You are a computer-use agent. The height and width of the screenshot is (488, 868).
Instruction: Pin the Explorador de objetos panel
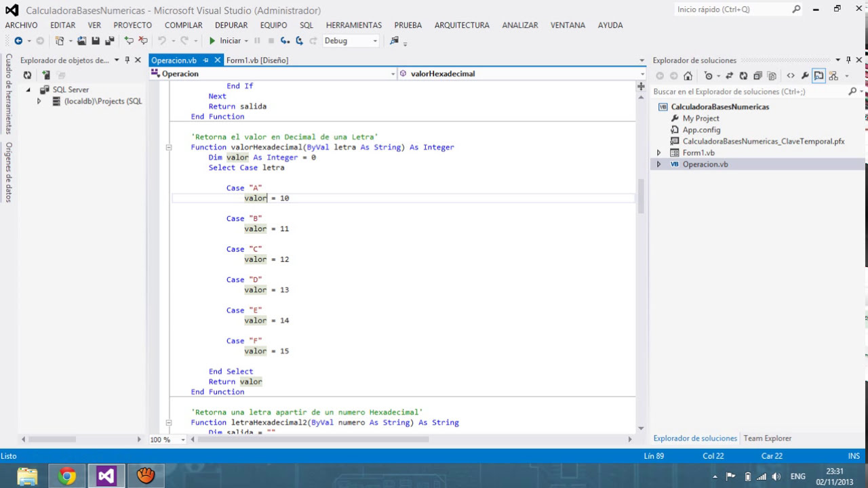[127, 60]
